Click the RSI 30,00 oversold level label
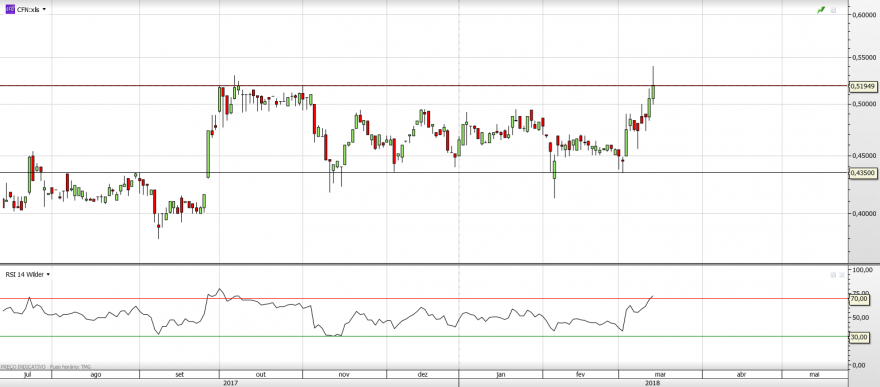This screenshot has width=880, height=387. click(860, 337)
